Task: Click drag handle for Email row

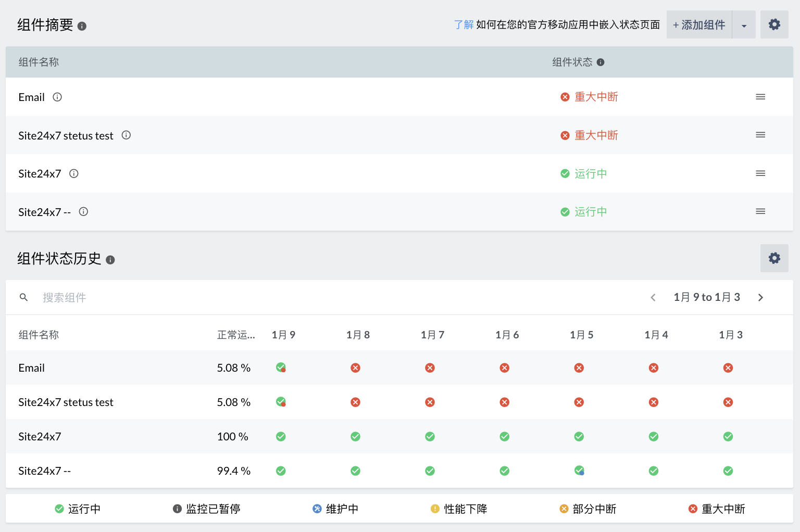Action: (760, 97)
